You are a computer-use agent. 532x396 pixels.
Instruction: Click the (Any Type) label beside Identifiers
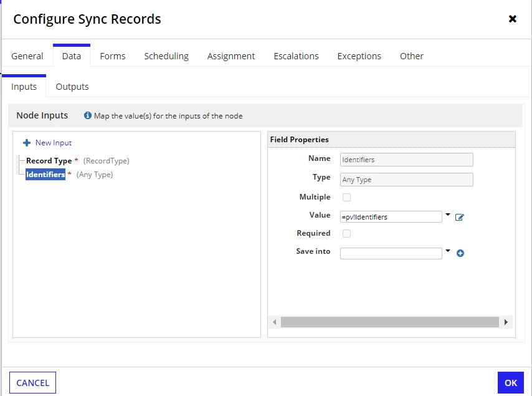95,175
